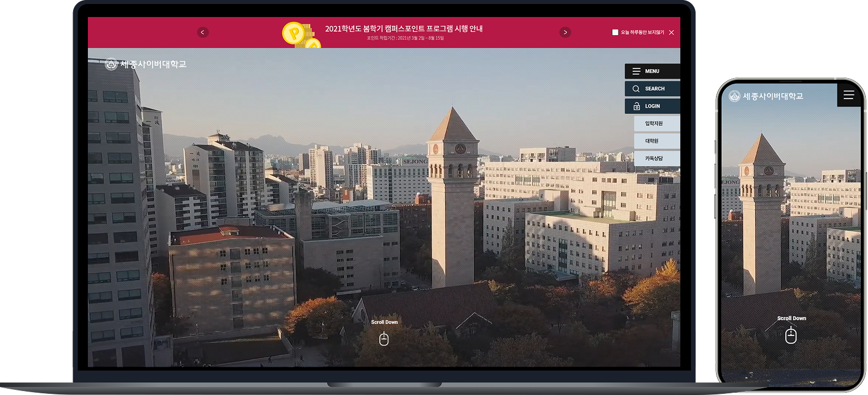
Task: Open the hamburger menu on the phone
Action: tap(849, 95)
